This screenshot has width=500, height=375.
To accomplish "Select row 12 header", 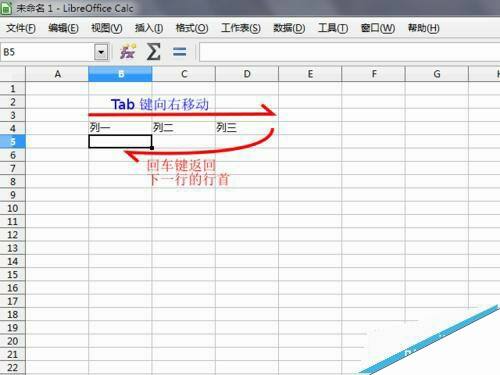I will [x=13, y=235].
